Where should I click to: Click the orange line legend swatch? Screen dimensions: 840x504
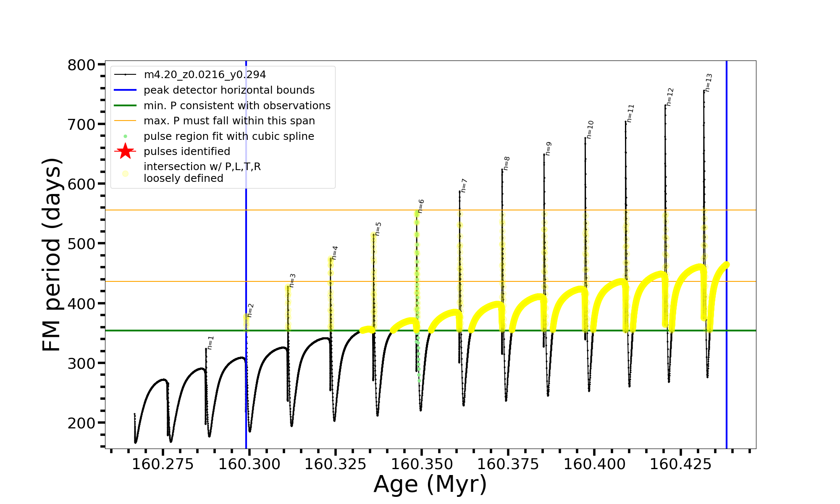[x=125, y=121]
